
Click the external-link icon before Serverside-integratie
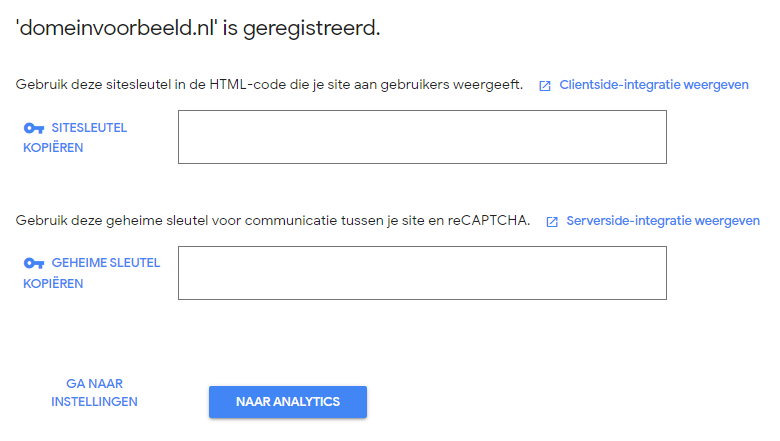[x=552, y=221]
